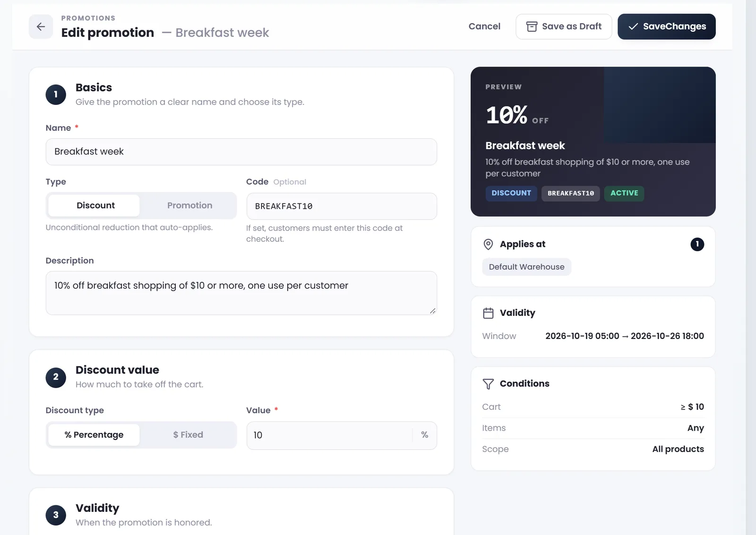
Task: Click the ACTIVE status tag
Action: (624, 193)
